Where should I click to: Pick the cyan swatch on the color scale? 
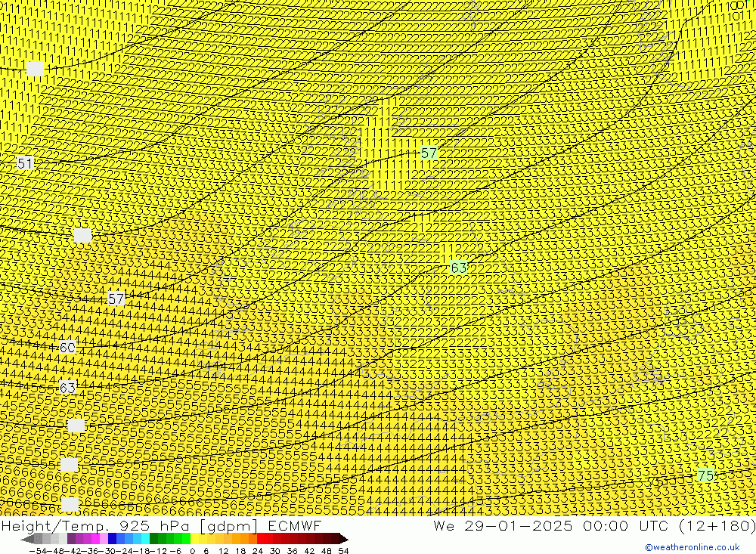pos(145,539)
